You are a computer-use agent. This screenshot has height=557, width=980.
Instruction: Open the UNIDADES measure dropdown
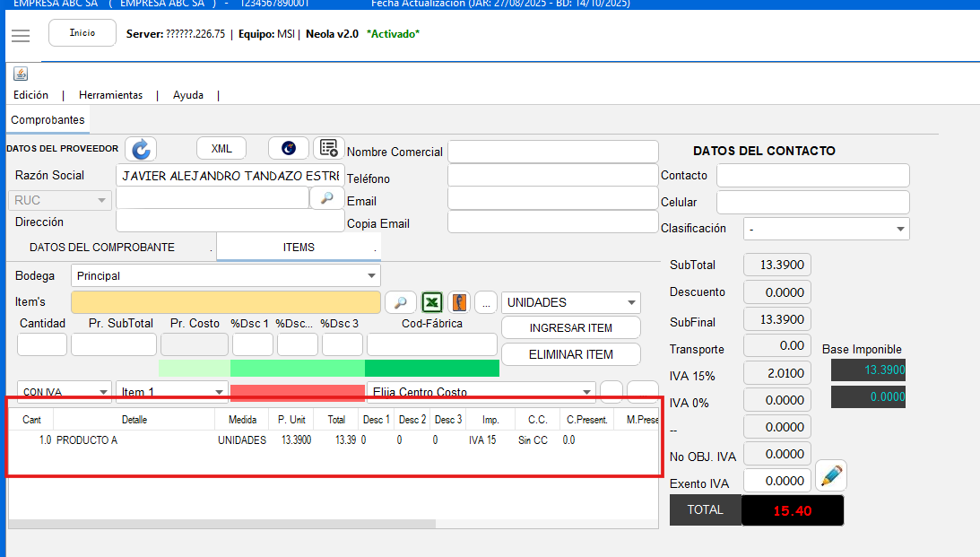[631, 303]
